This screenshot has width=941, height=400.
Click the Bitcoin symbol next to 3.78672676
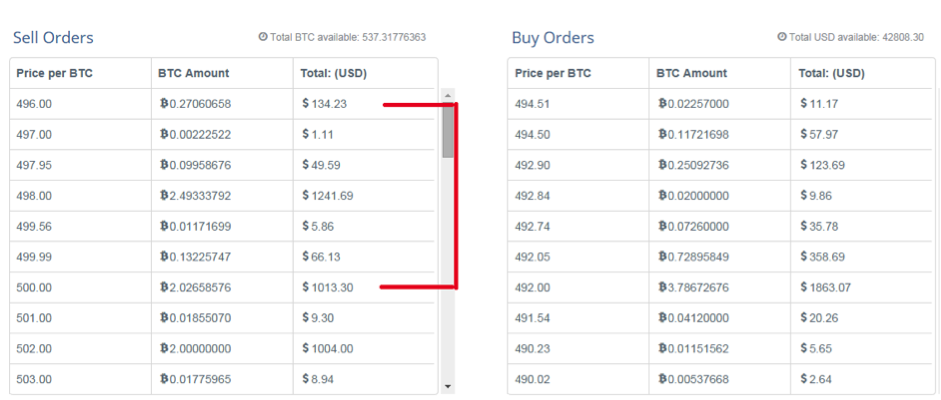663,287
